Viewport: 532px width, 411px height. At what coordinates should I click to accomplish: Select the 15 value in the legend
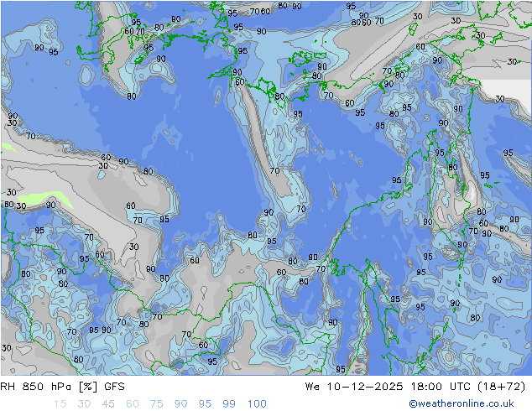click(60, 404)
